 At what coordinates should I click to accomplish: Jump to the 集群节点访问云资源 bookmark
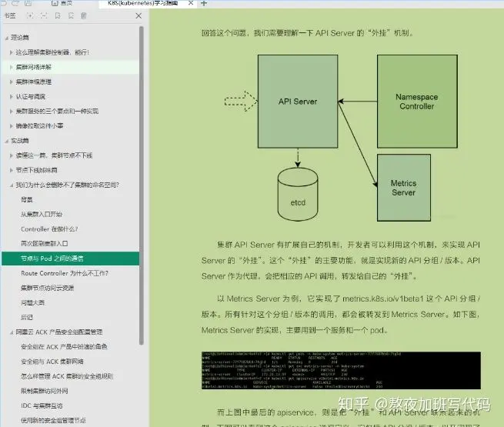point(47,288)
